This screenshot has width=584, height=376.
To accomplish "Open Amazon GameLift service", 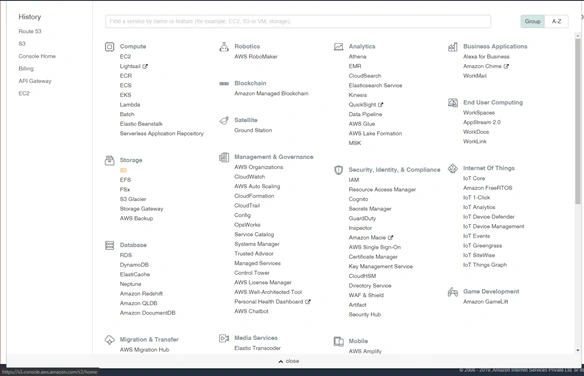I will (x=486, y=302).
